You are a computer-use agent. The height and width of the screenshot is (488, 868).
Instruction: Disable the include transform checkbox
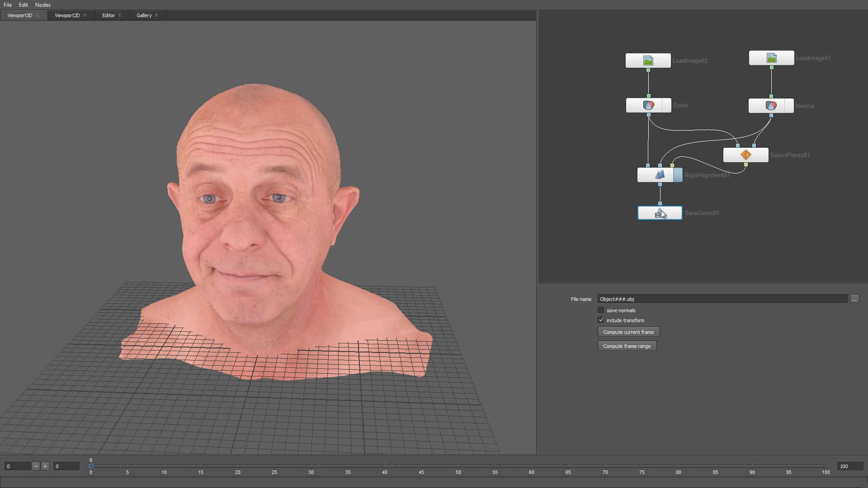601,320
